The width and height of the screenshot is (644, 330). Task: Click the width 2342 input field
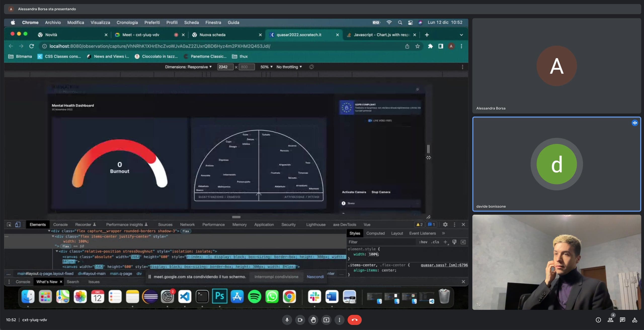tap(225, 67)
